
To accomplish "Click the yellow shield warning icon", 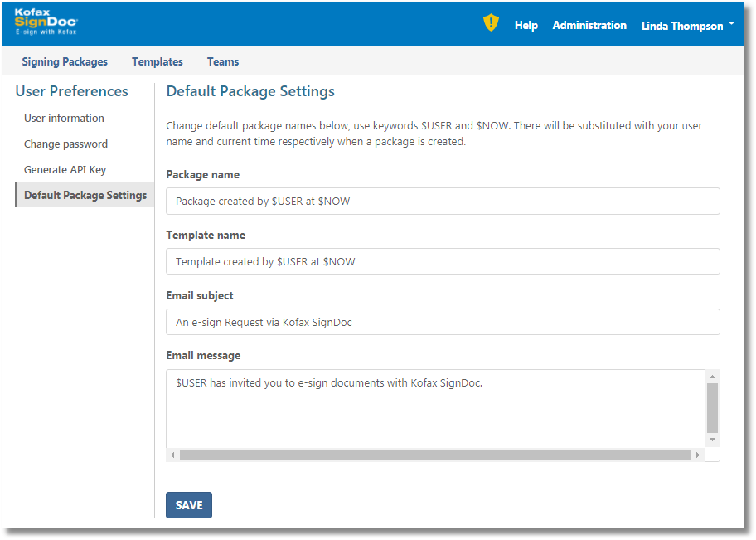I will (x=491, y=23).
